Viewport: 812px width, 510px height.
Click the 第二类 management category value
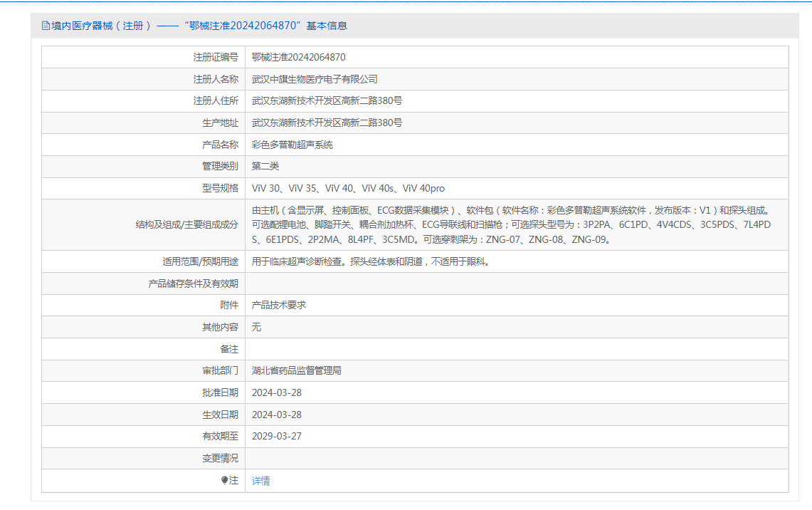pyautogui.click(x=265, y=166)
